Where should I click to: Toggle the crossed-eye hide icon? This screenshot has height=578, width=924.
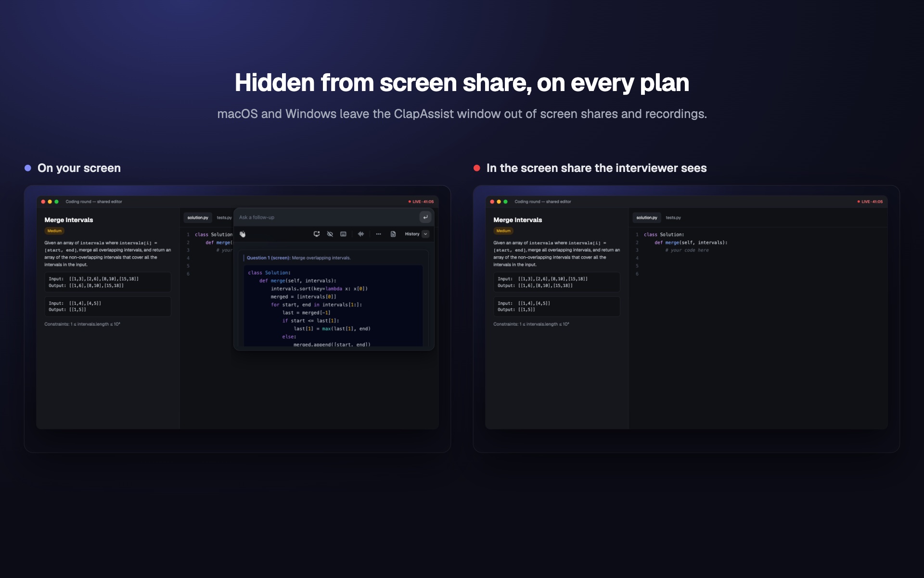[330, 234]
